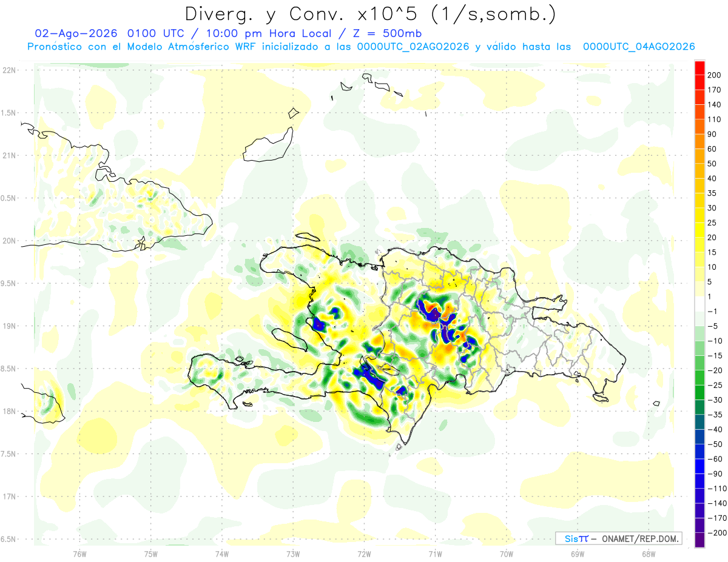
Task: Click the legend value '-140'
Action: [x=716, y=503]
